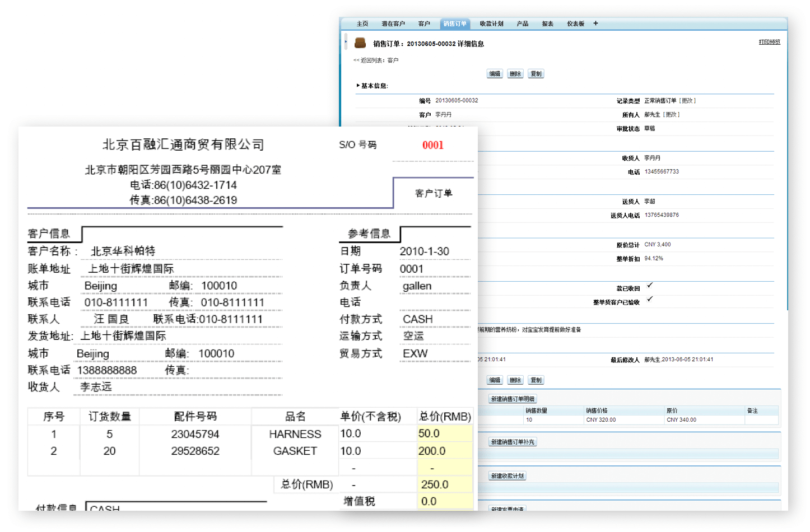Click the CNY 340.00 cell
Screen dimensions: 810x532
point(681,419)
